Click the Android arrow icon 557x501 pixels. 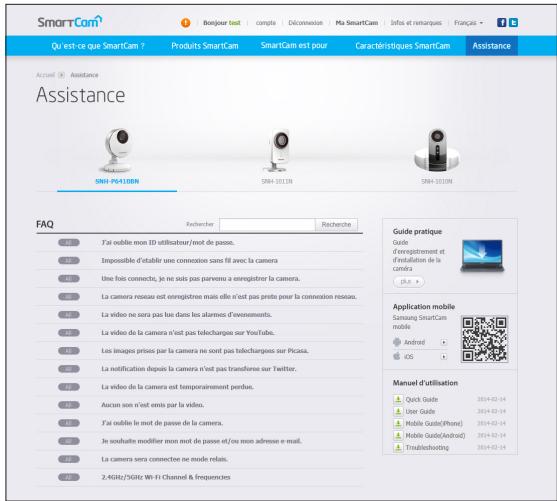pos(444,343)
